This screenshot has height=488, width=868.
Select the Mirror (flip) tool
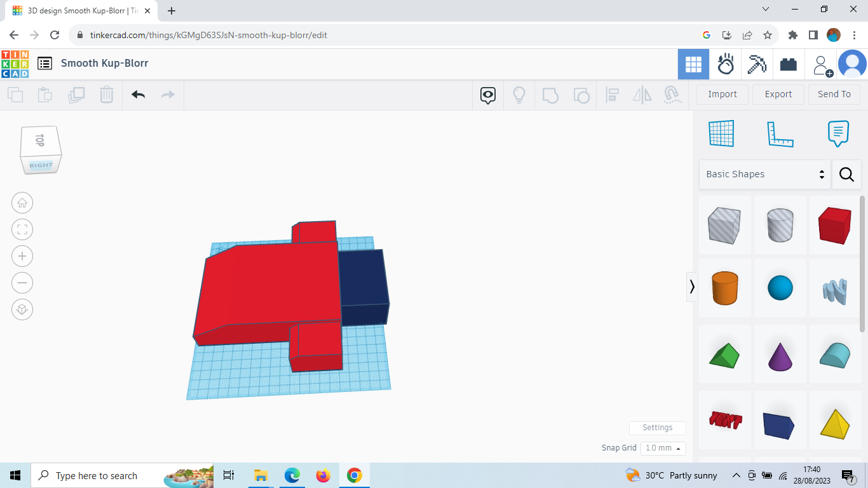click(642, 94)
